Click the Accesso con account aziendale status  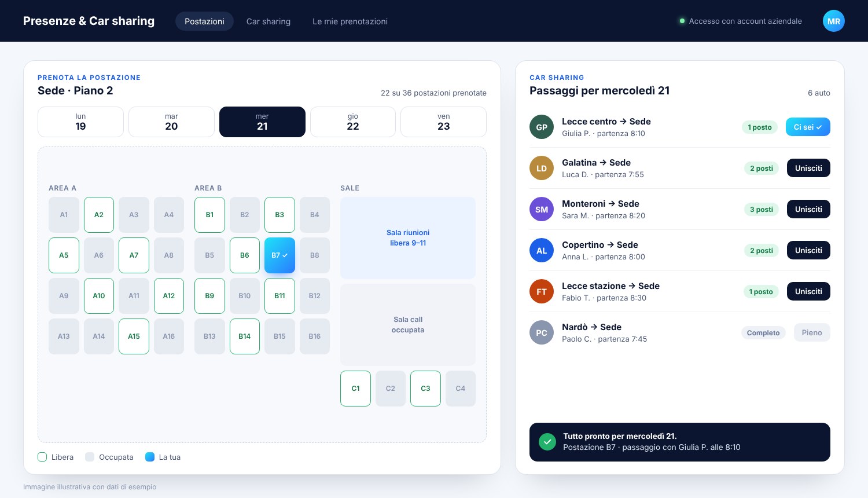tap(741, 21)
